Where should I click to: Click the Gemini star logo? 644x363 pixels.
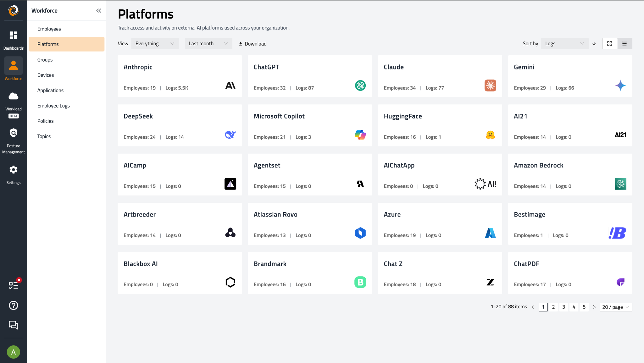[x=620, y=85]
